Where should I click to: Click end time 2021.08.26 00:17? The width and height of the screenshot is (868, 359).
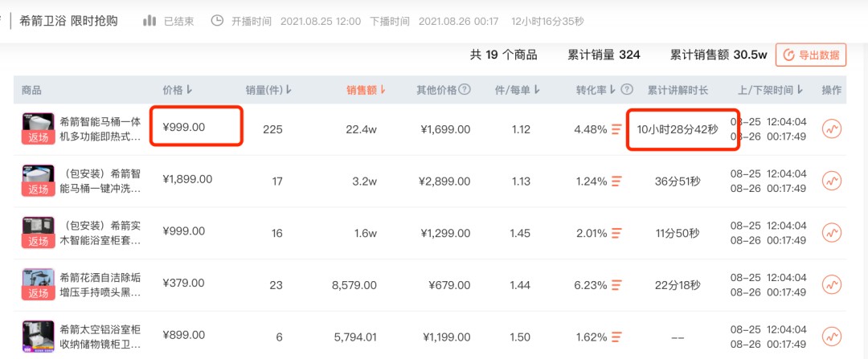pyautogui.click(x=458, y=22)
